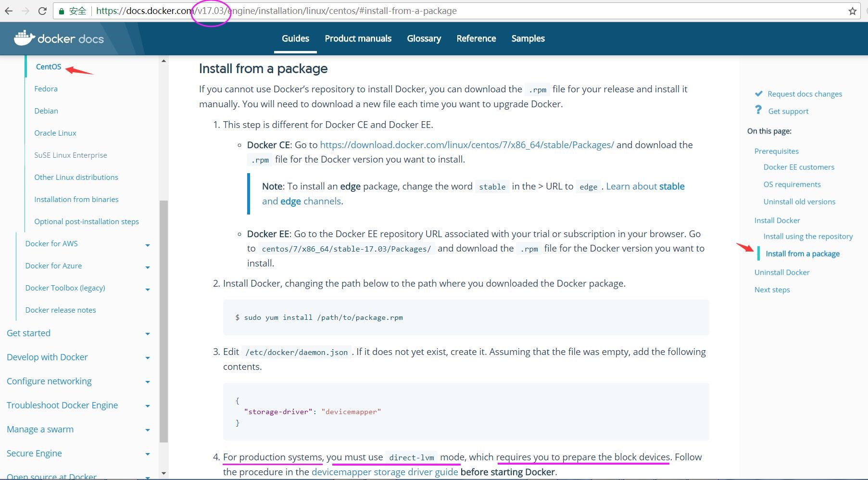
Task: Select Oracle Linux in the sidebar
Action: tap(55, 133)
